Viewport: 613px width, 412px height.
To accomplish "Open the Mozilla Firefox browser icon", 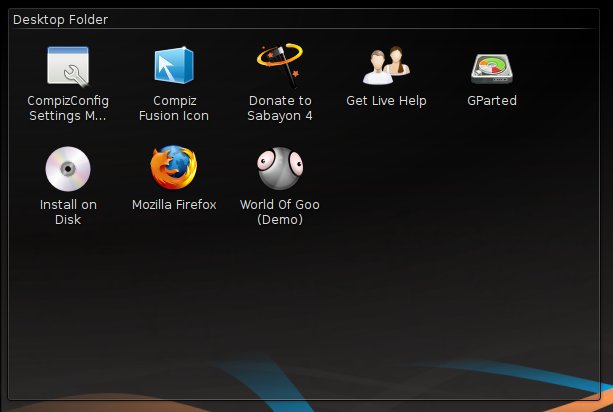I will click(174, 168).
